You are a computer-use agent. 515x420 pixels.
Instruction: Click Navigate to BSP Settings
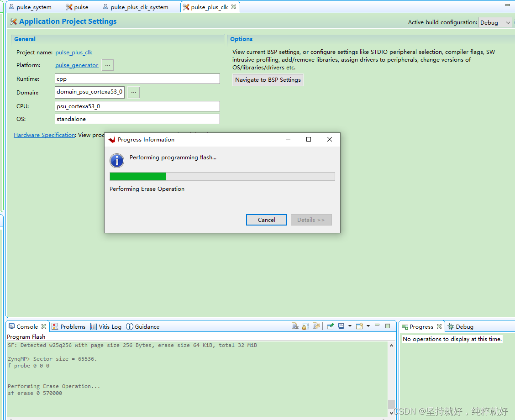click(x=268, y=79)
